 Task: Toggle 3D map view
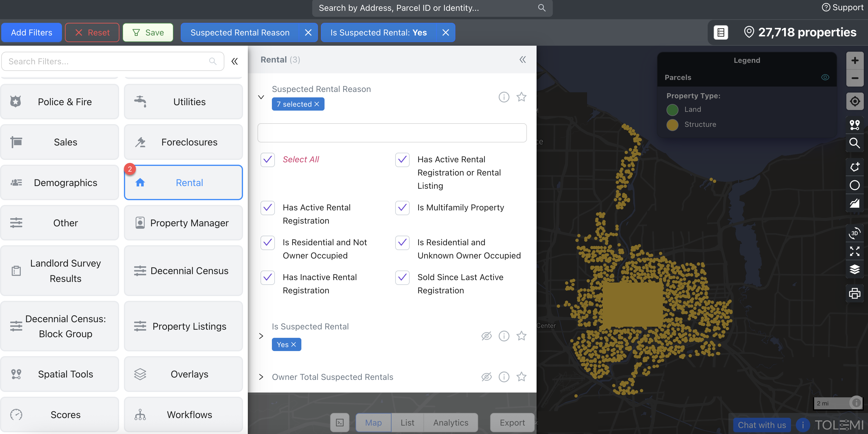click(x=854, y=233)
